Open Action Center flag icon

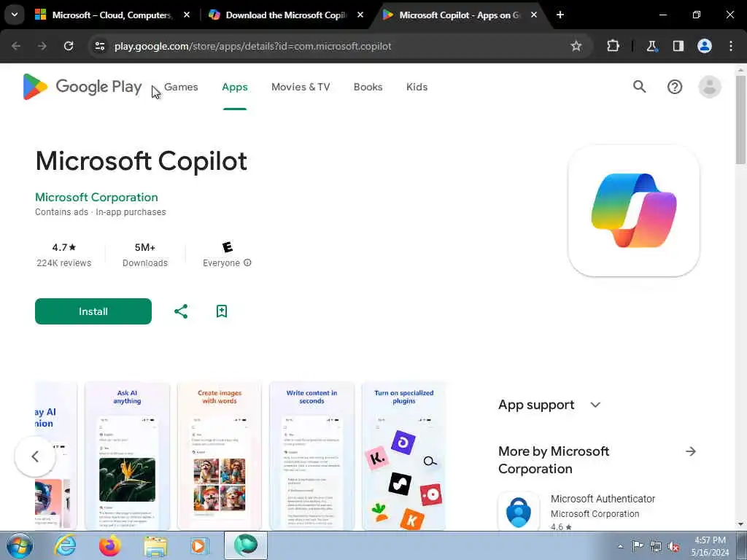pyautogui.click(x=637, y=546)
